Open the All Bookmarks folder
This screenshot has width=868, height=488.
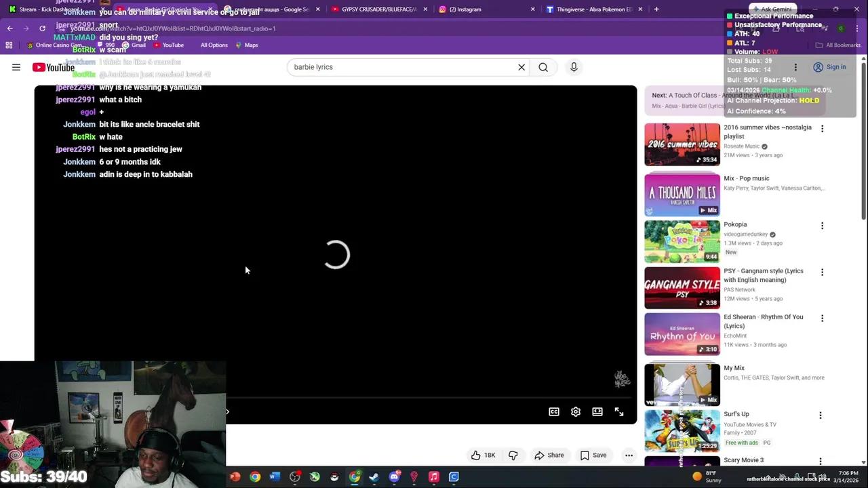[838, 45]
